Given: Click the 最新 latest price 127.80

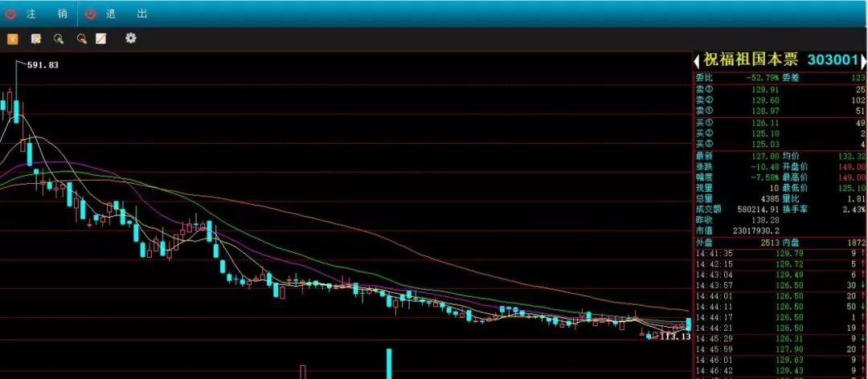Looking at the screenshot, I should [x=768, y=157].
